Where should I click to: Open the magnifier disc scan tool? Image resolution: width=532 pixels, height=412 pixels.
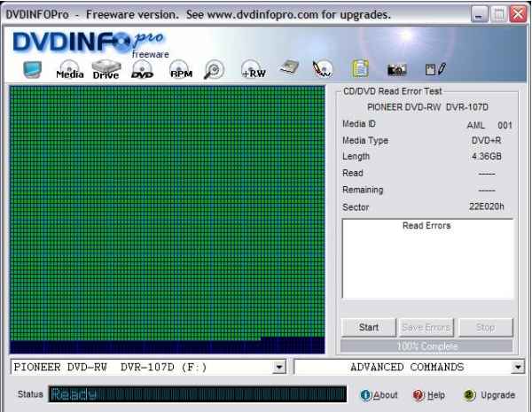214,69
